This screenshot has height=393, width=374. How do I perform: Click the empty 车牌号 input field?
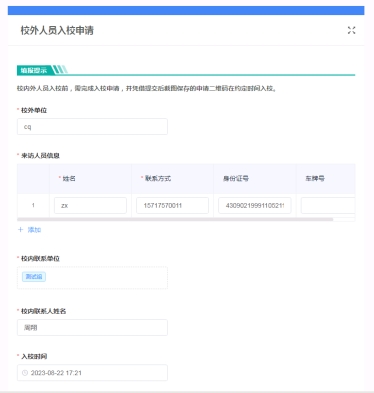(328, 205)
